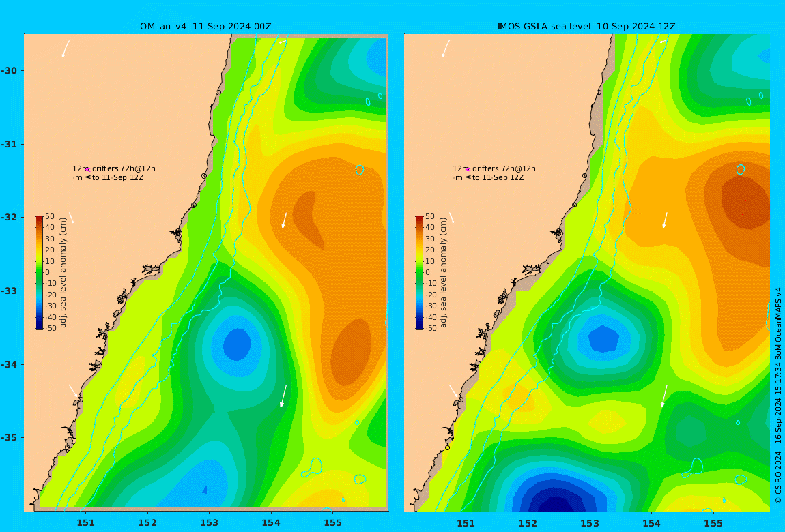The image size is (785, 532).
Task: Click longitude label 153 under the right map
Action: pos(590,523)
